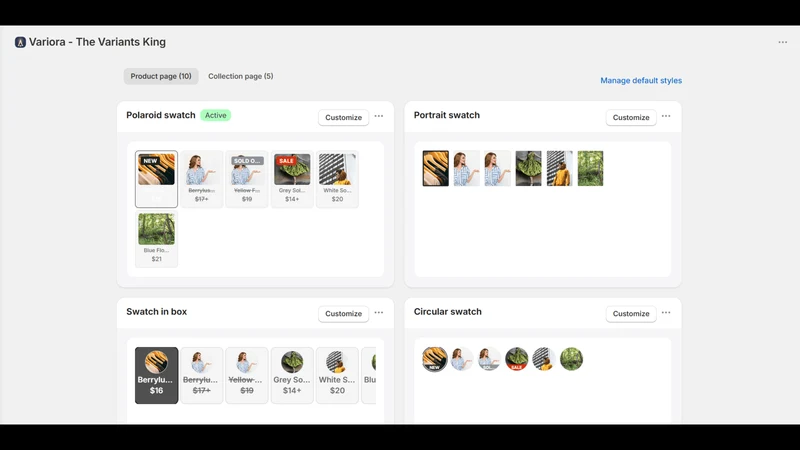Select circular swatch with SALE badge

(517, 359)
